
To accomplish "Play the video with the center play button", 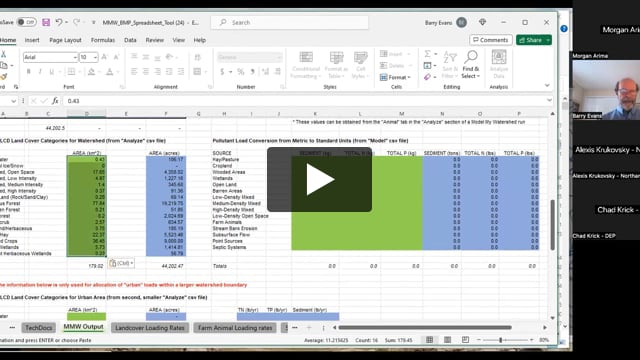I will [x=319, y=180].
